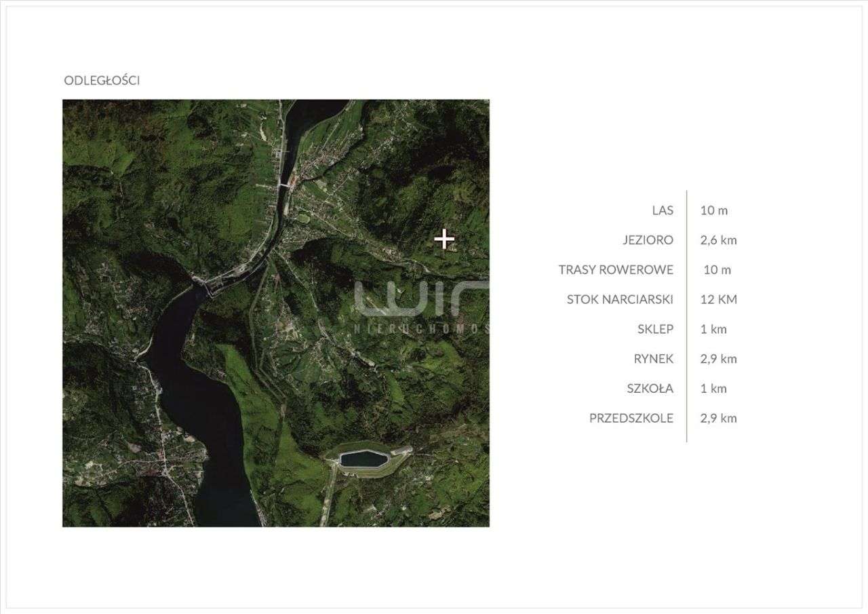Click the 10 m value beside LAS

point(714,210)
